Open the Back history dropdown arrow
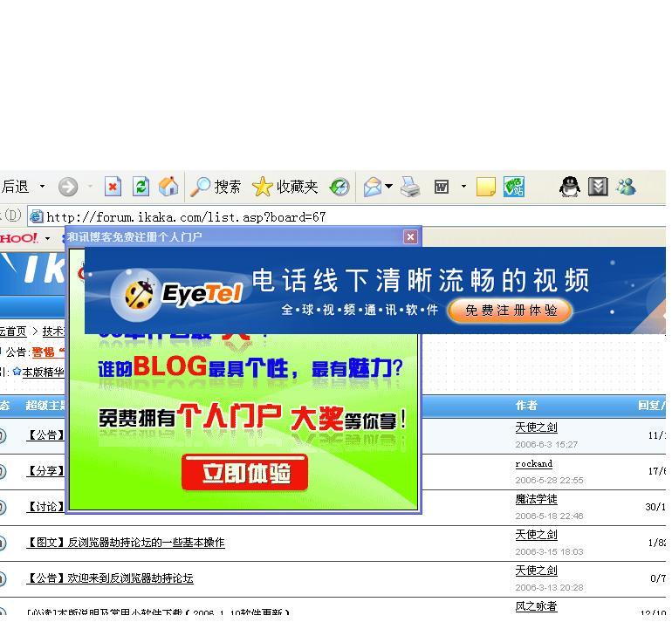 [x=42, y=187]
